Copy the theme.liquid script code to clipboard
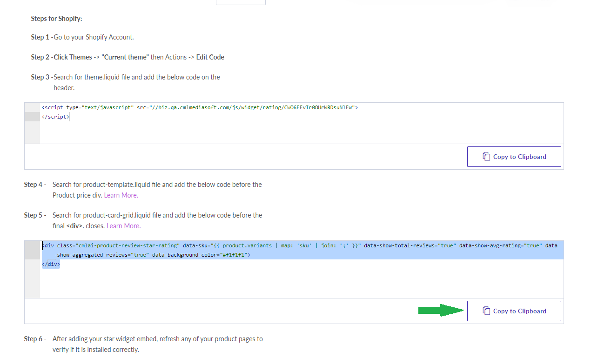The image size is (591, 364). click(x=514, y=157)
